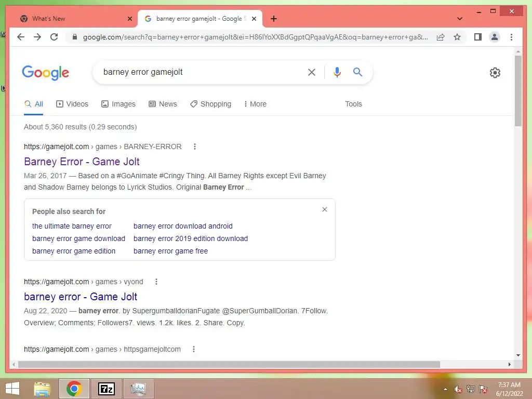
Task: Switch to News results
Action: click(163, 104)
